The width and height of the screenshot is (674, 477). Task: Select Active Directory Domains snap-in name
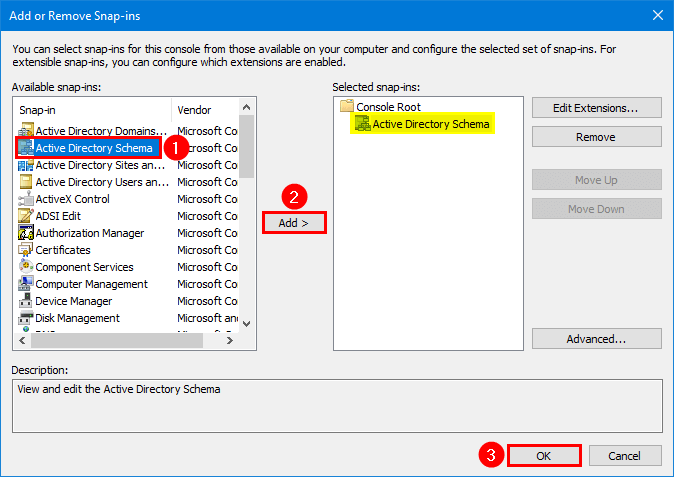tap(101, 131)
